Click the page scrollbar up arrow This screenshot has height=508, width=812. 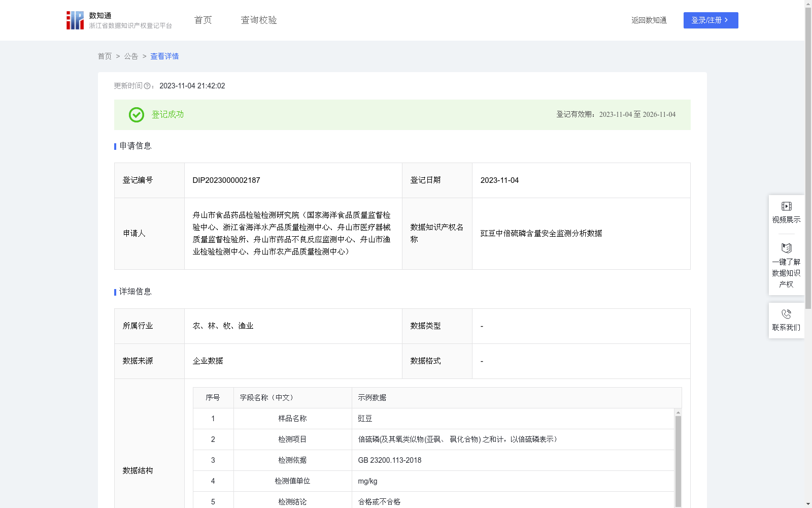(x=808, y=4)
